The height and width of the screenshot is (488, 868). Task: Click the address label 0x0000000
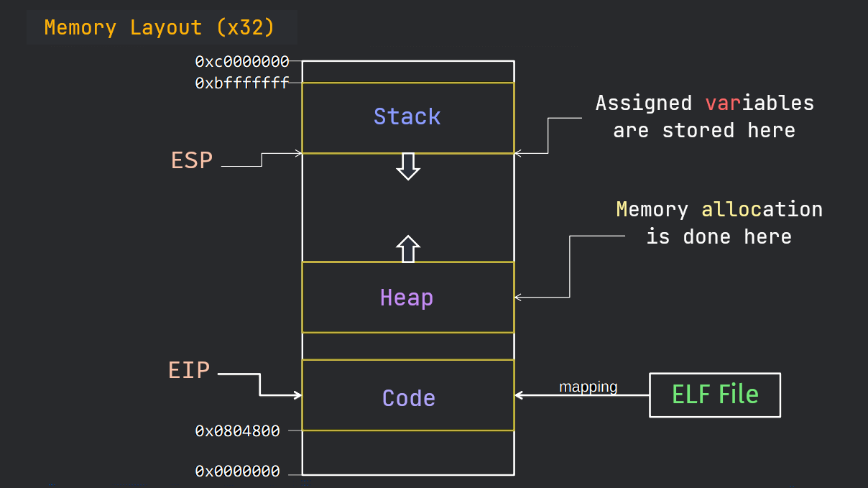tap(237, 471)
